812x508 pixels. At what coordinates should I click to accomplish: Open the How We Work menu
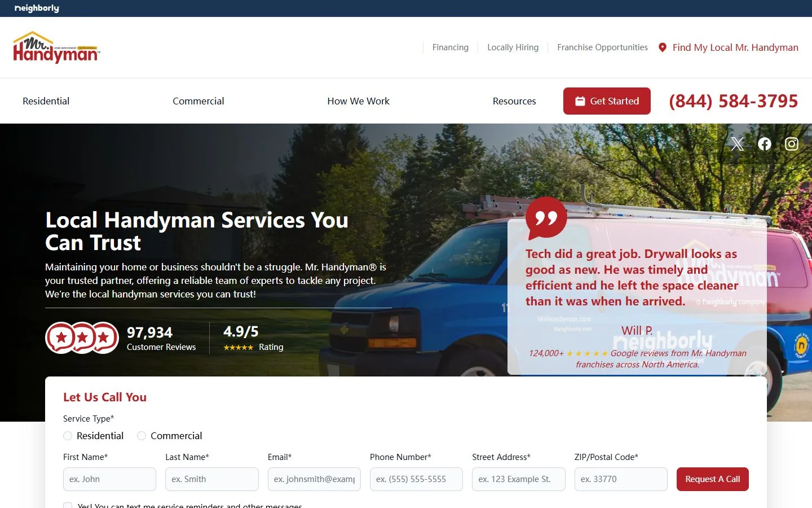click(359, 101)
